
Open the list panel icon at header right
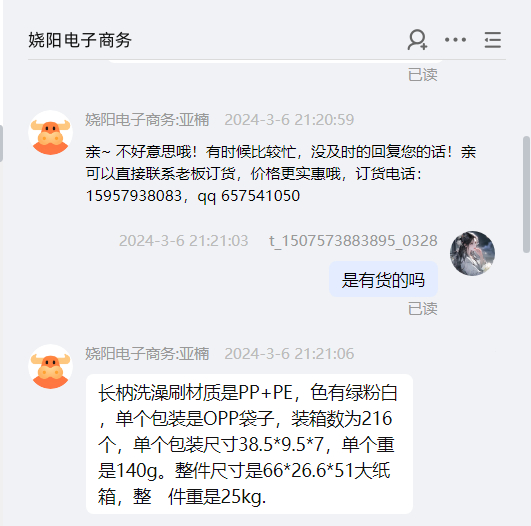pos(493,40)
